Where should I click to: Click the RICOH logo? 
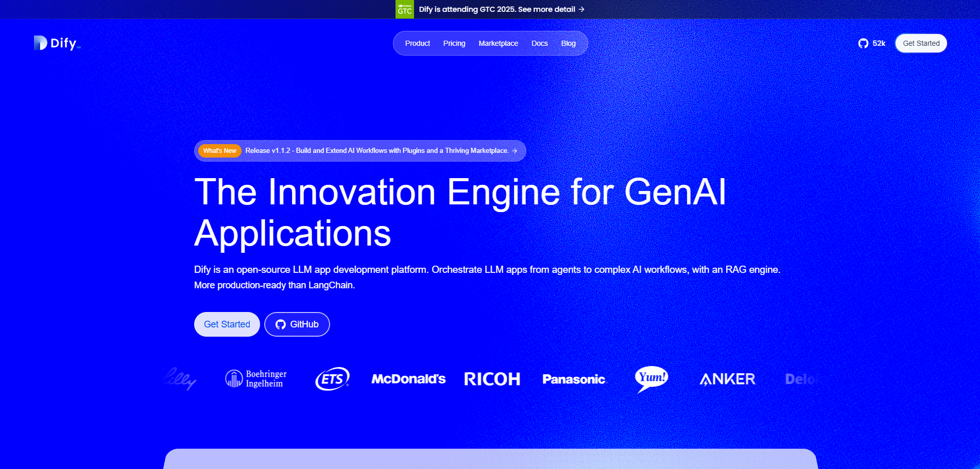(492, 379)
